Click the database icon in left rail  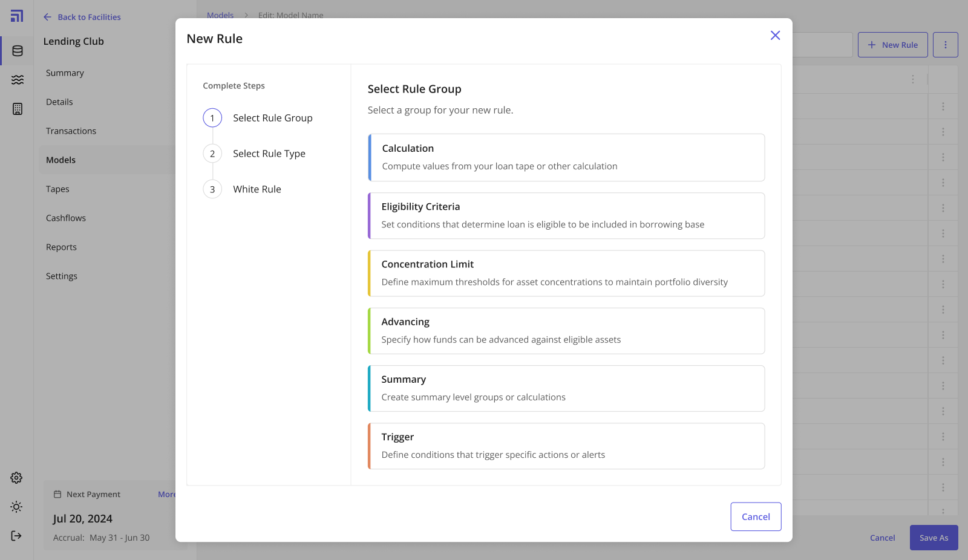[x=18, y=51]
